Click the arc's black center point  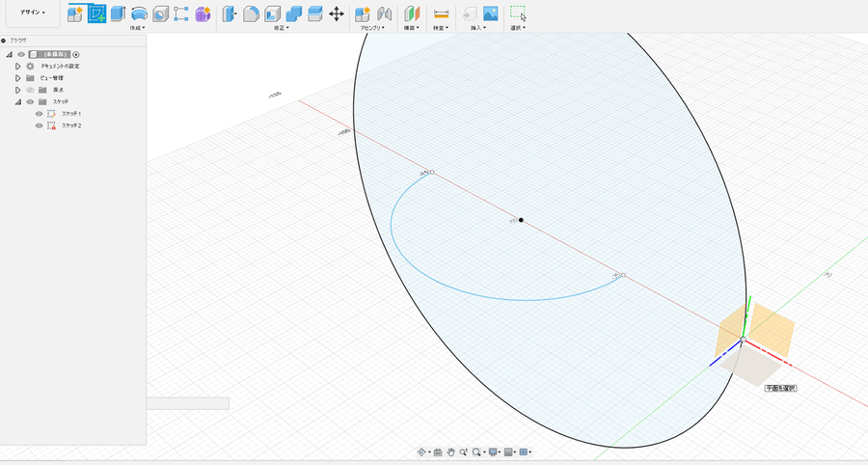coord(521,220)
